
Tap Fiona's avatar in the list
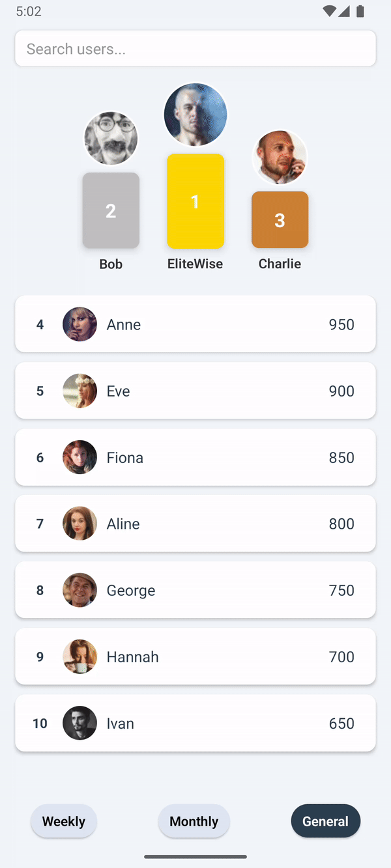(80, 457)
